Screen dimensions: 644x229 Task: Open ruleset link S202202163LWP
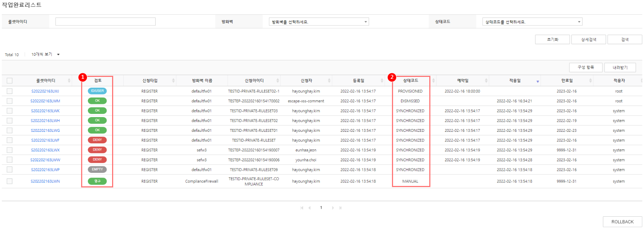(x=45, y=170)
